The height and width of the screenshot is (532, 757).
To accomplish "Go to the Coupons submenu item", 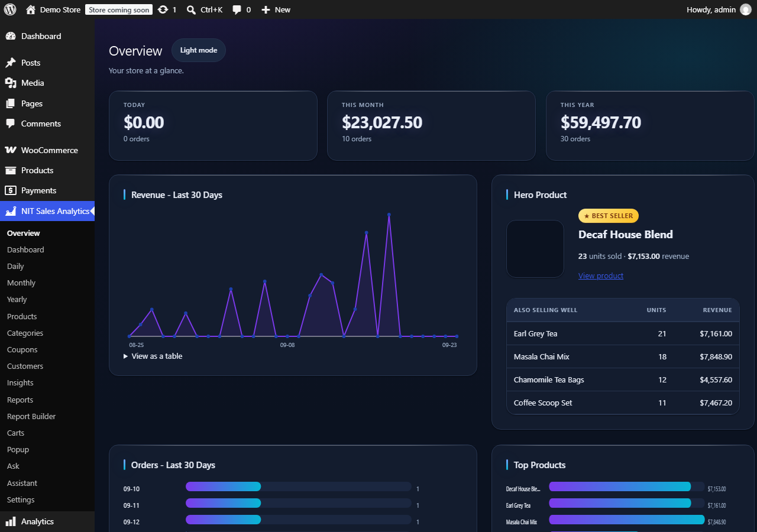I will [22, 349].
